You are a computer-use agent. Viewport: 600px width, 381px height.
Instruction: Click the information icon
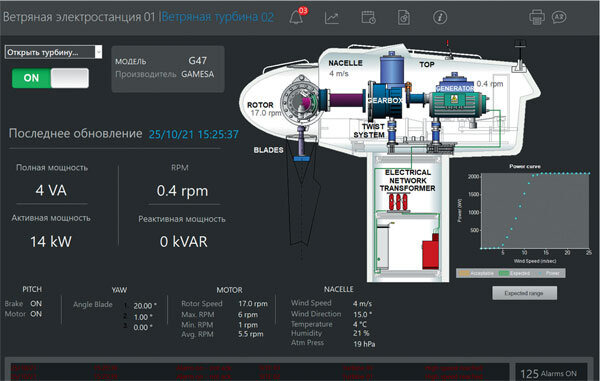(440, 17)
